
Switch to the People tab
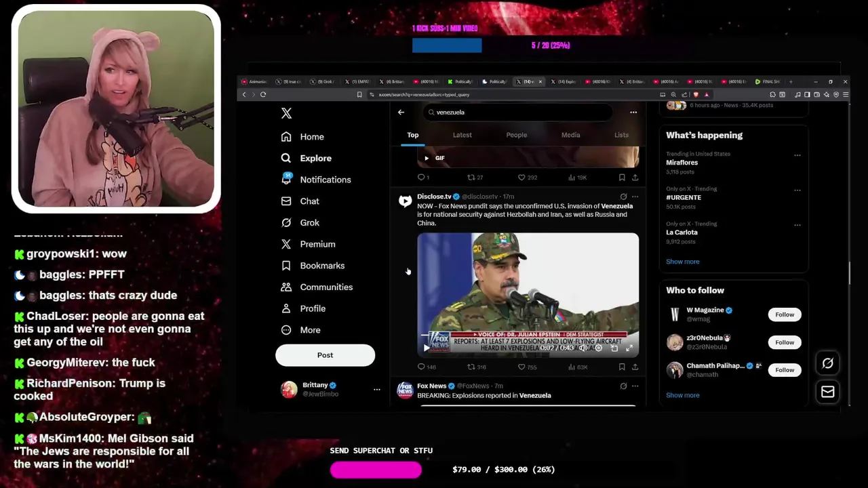(x=516, y=135)
